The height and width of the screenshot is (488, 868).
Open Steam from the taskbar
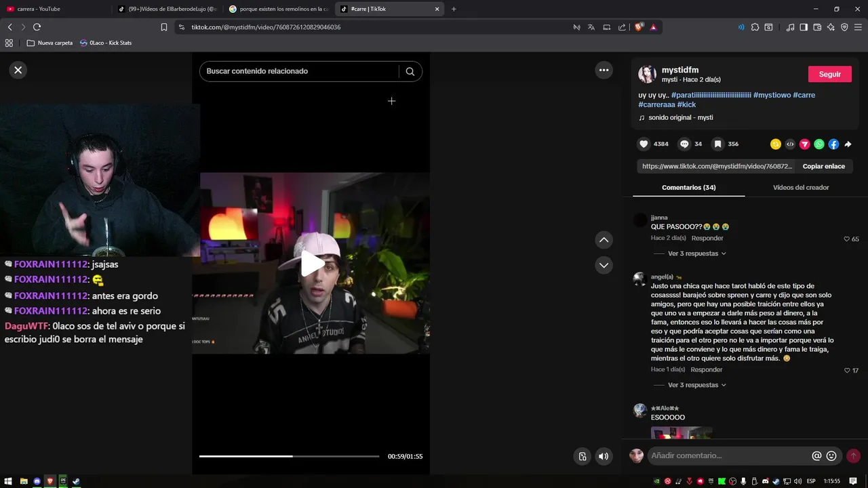click(76, 481)
